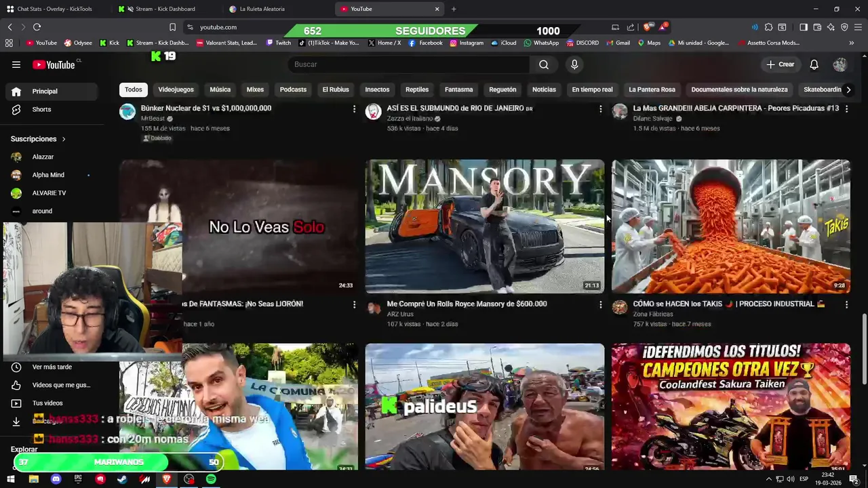
Task: Start voice search with microphone icon
Action: click(574, 64)
